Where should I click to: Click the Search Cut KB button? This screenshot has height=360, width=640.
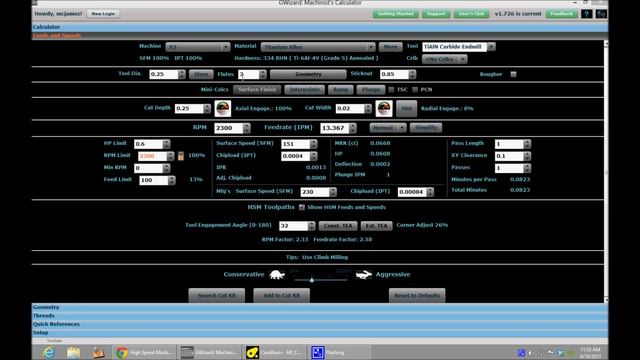click(x=217, y=296)
